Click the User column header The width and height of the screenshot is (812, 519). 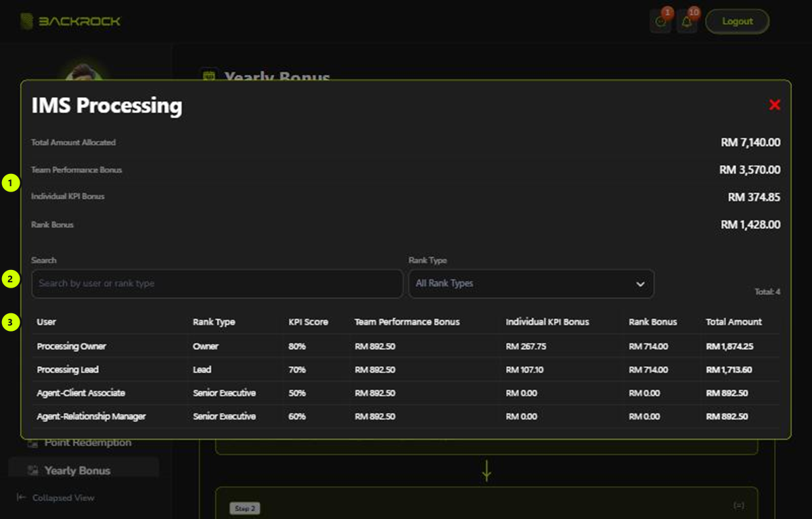coord(47,322)
